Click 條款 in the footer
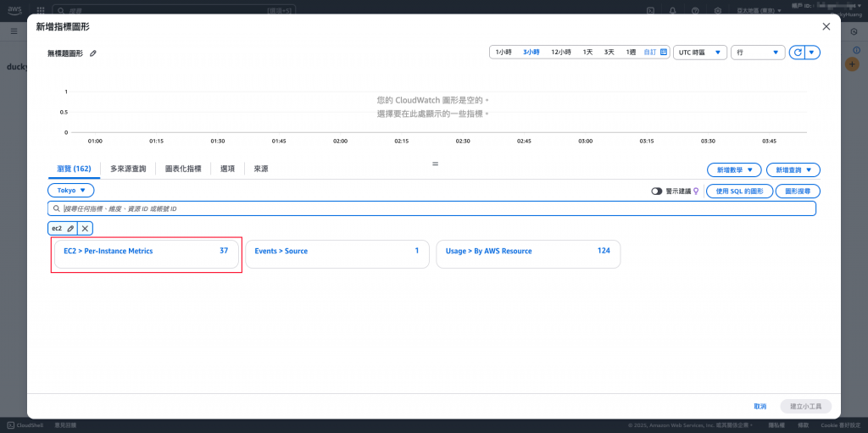 coord(802,425)
